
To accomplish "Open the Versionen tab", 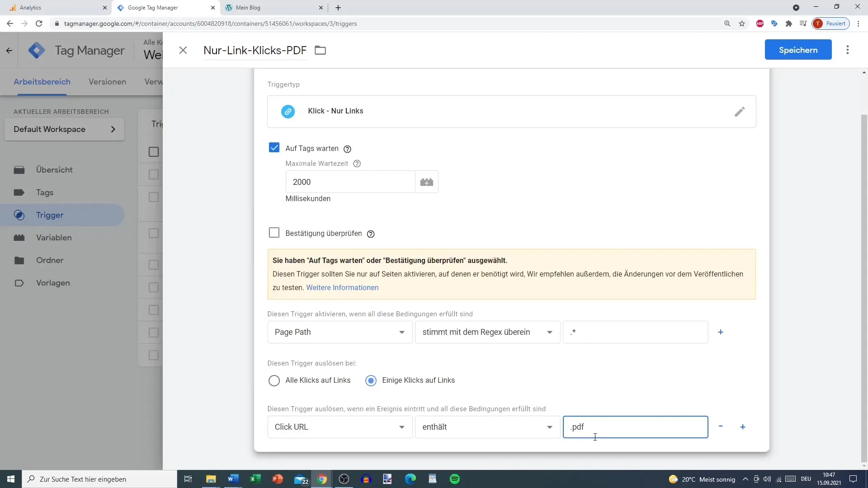I will tap(107, 82).
